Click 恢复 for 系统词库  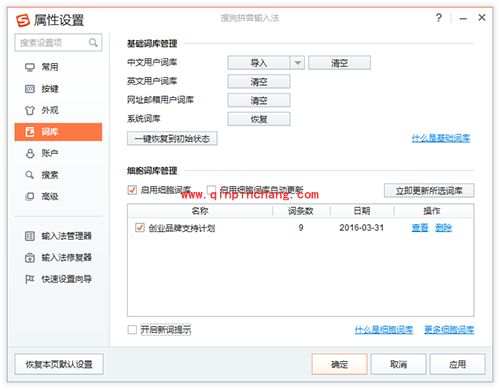259,119
